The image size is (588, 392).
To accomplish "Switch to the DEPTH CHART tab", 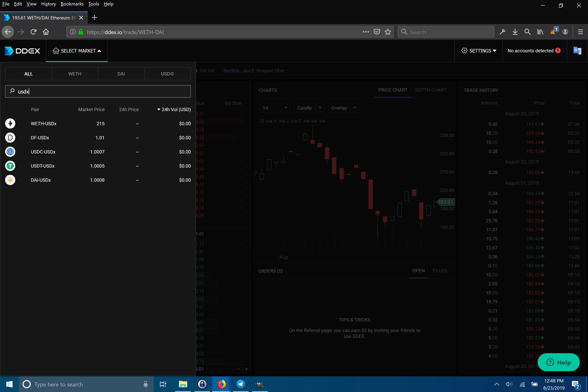I will pos(431,90).
